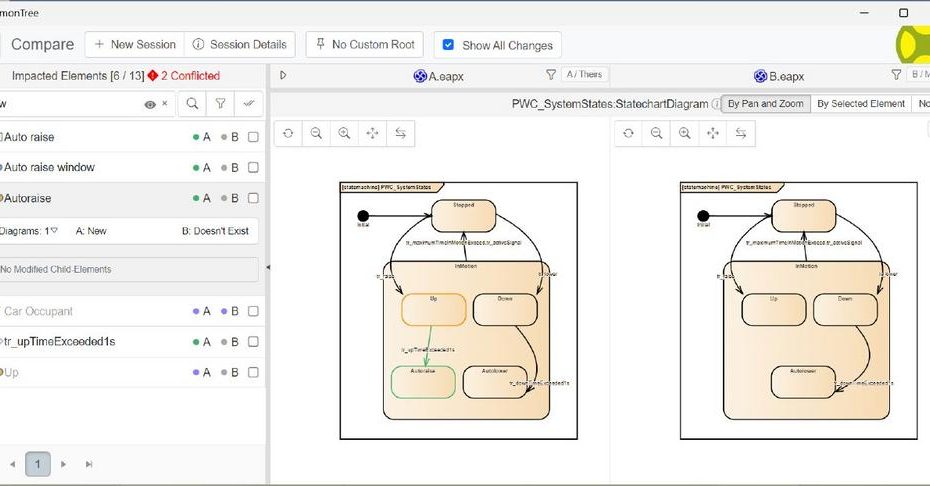Click the swap arrows icon in diagram B toolbar
Screen dimensions: 930x486
click(x=741, y=134)
